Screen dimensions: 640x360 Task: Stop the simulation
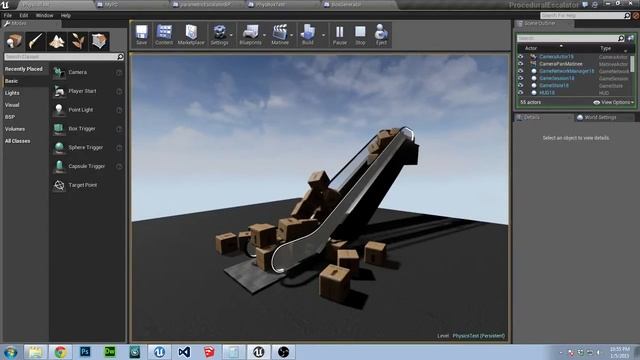[360, 35]
